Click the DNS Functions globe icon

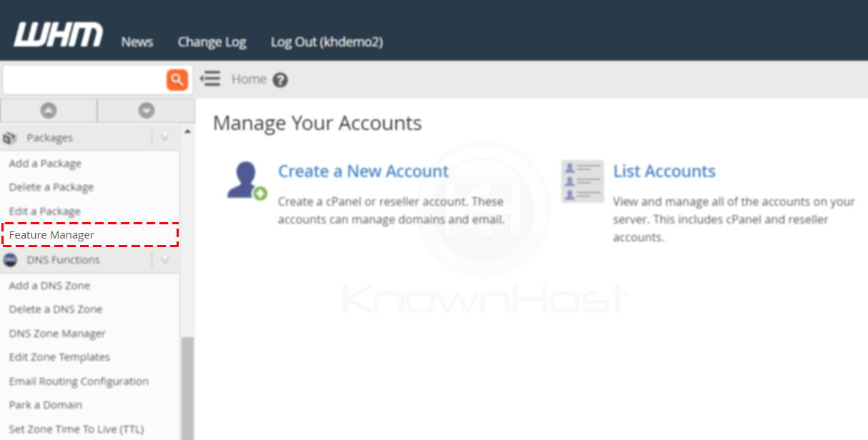10,259
